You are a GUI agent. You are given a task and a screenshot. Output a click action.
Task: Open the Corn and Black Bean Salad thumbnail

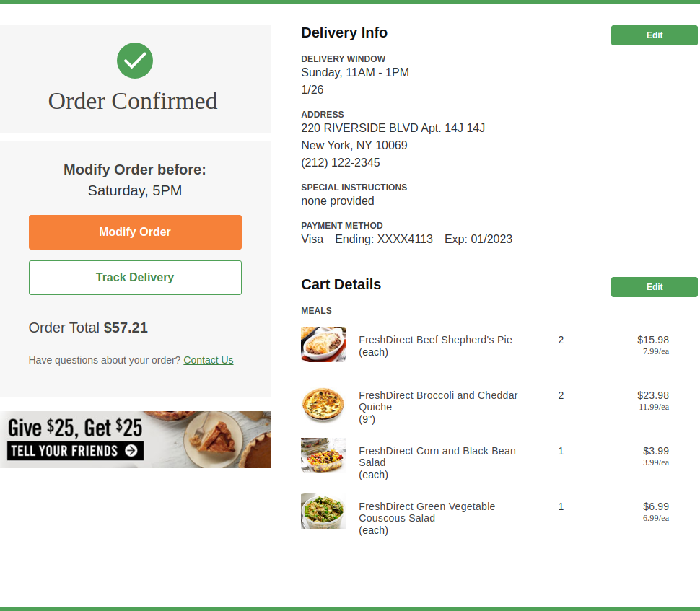coord(323,455)
